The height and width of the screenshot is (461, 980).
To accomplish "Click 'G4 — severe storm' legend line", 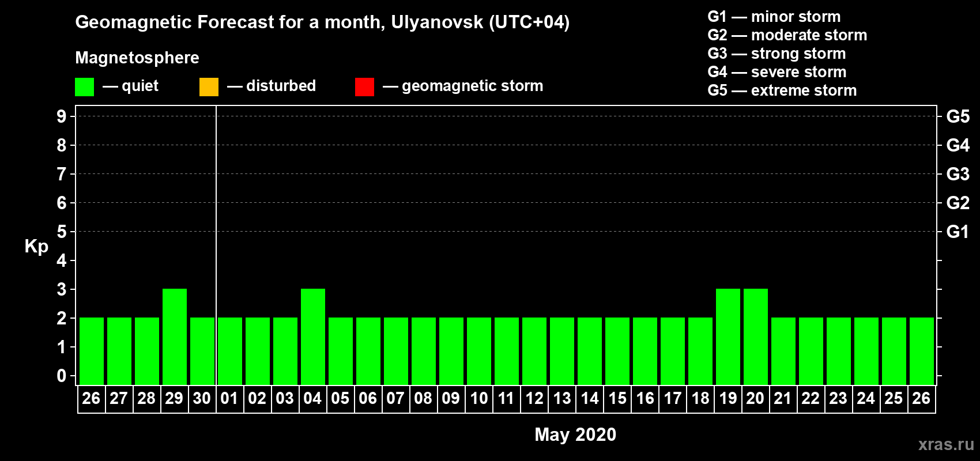I will click(777, 72).
